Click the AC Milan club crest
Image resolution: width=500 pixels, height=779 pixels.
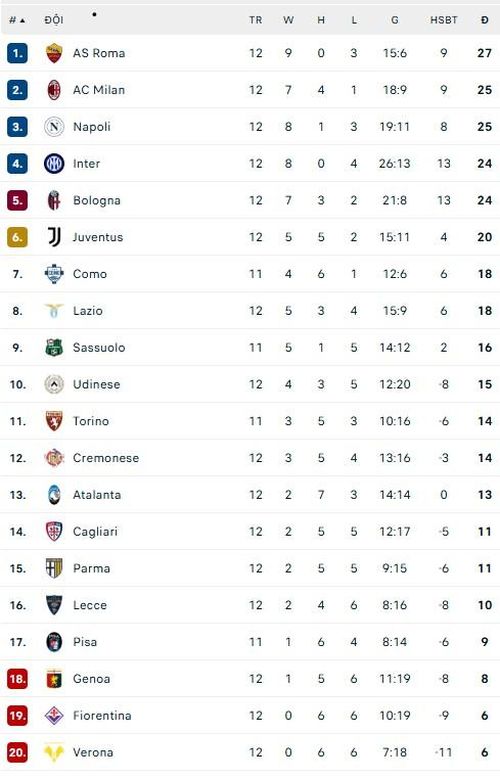point(54,89)
